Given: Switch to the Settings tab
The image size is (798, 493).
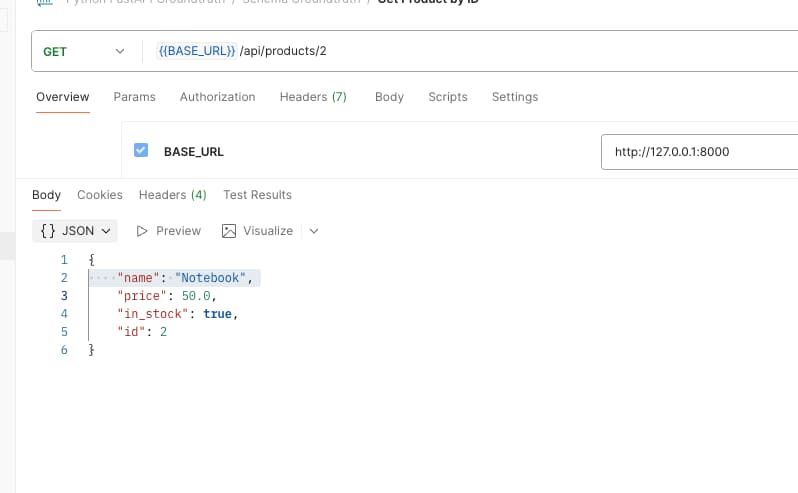Looking at the screenshot, I should pos(514,97).
